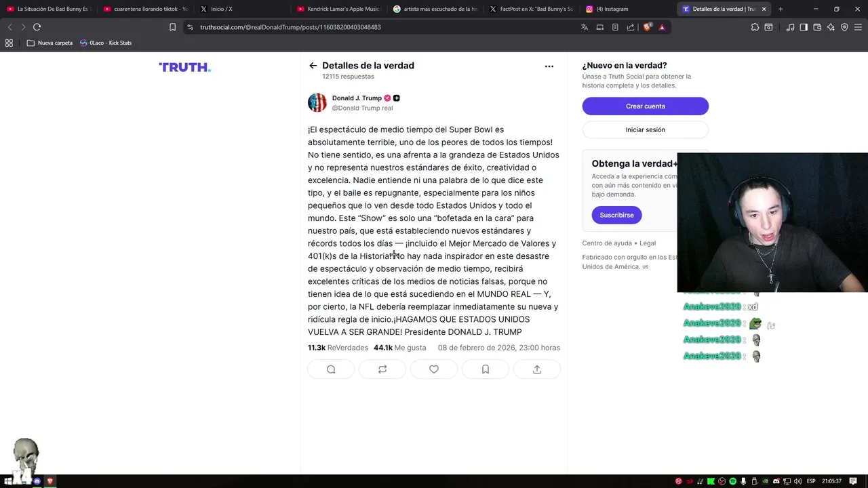Click the Kick icon in system tray
Viewport: 868px width, 488px height.
click(x=711, y=481)
